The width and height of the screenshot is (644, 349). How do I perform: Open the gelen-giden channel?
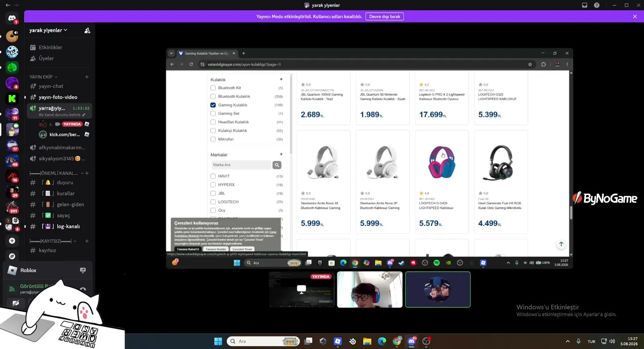[x=70, y=205]
